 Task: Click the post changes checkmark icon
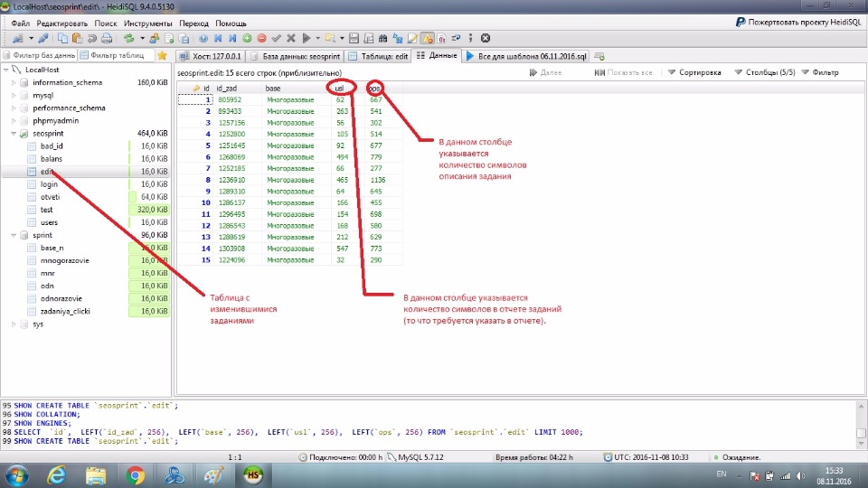pos(277,38)
